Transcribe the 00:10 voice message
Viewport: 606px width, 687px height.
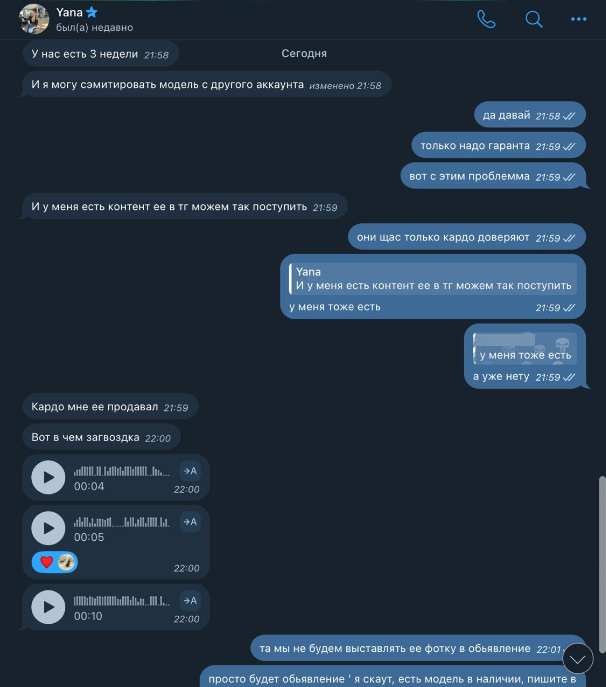click(x=190, y=601)
